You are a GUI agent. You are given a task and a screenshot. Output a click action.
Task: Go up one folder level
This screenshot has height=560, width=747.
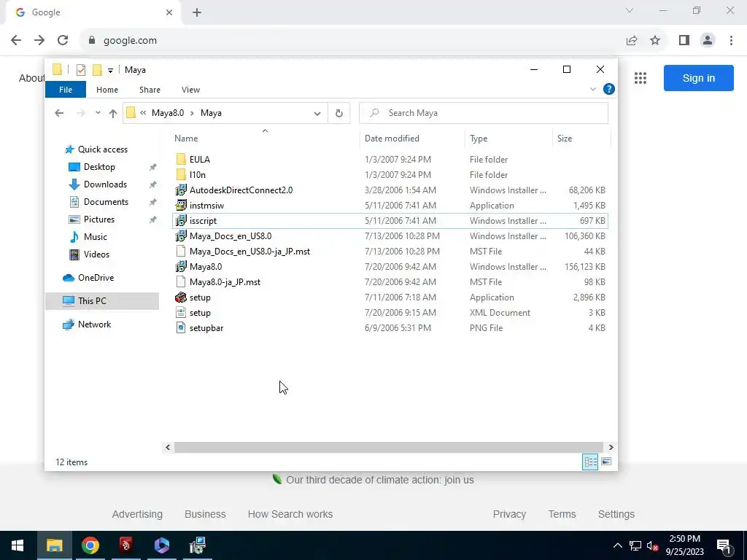click(113, 113)
